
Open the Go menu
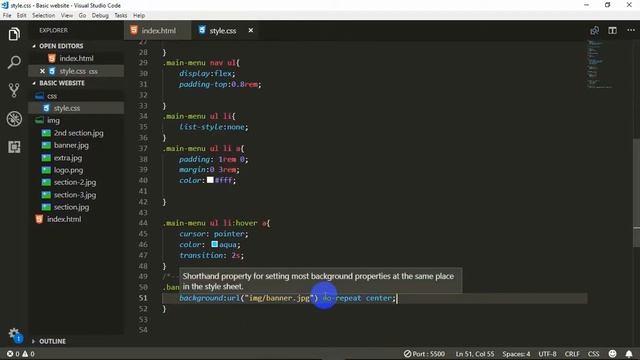pyautogui.click(x=82, y=16)
